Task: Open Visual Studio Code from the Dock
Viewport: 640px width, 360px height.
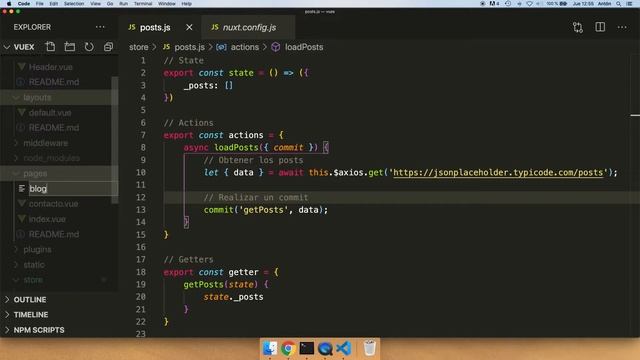Action: point(344,348)
